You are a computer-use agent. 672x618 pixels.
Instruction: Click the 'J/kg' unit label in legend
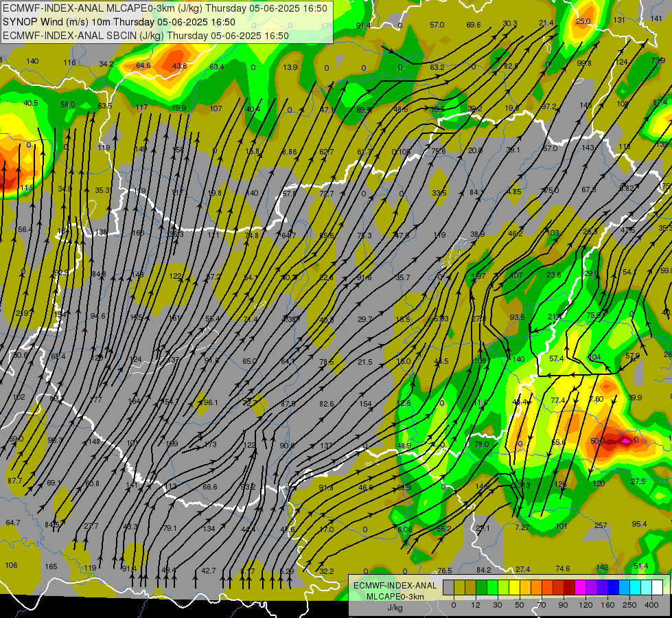coord(395,607)
